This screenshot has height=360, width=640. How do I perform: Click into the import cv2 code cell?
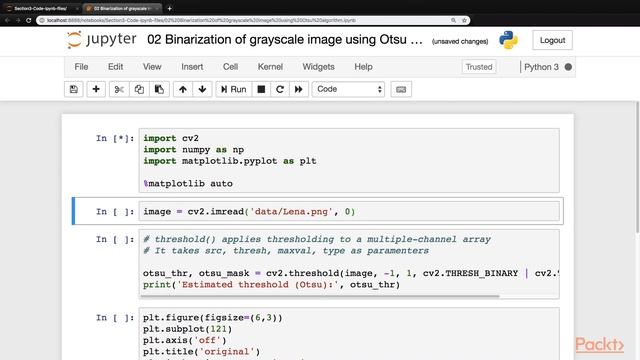pyautogui.click(x=349, y=160)
